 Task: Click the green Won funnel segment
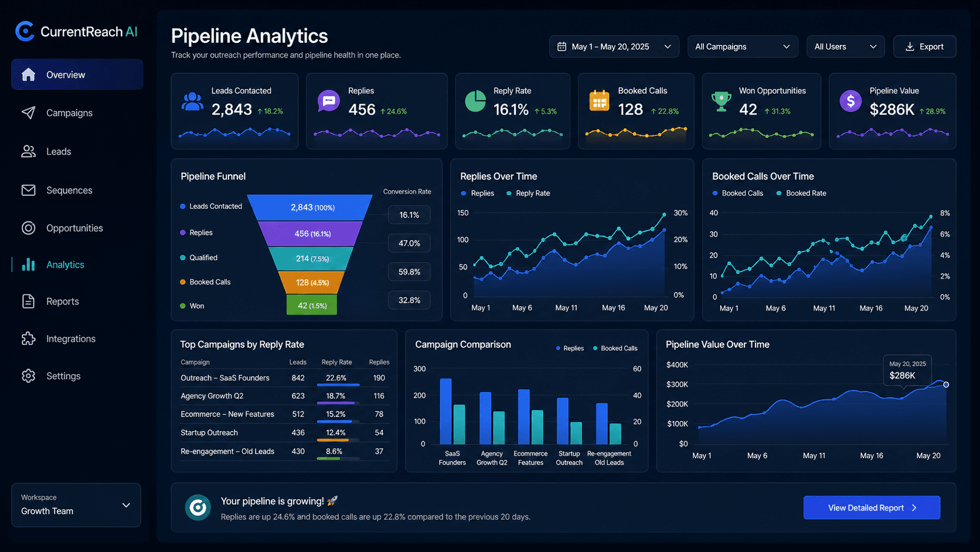click(x=311, y=305)
